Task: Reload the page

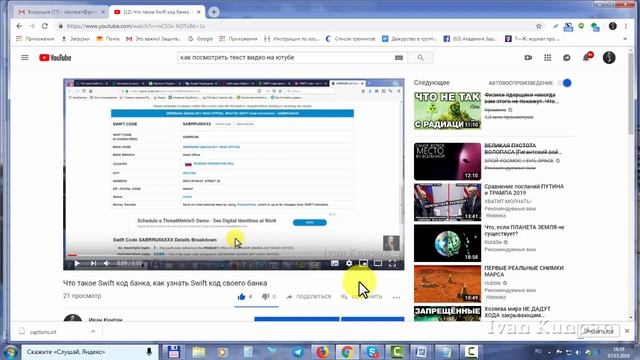Action: pos(45,26)
